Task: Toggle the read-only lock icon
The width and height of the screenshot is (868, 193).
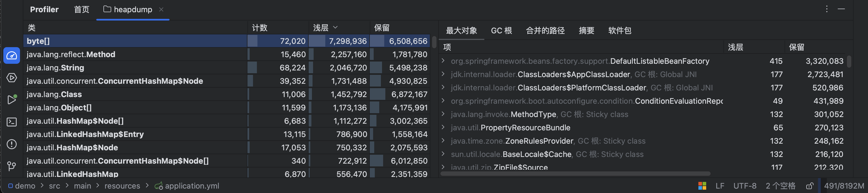Action: pyautogui.click(x=809, y=186)
